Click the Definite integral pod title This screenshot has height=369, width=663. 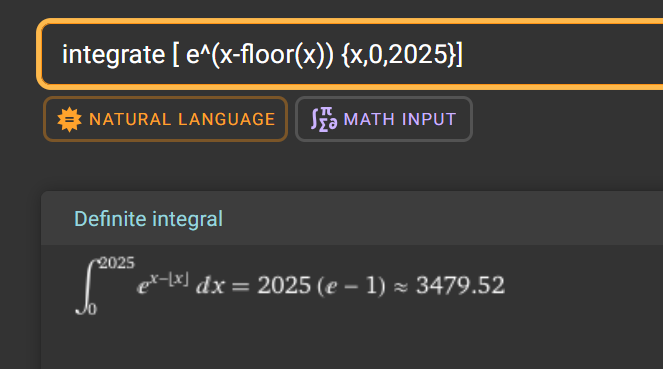[148, 219]
